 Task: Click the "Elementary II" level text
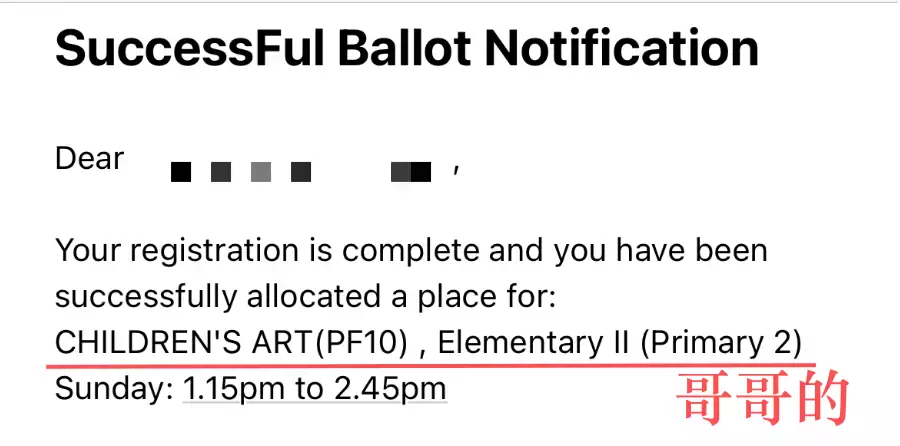535,343
